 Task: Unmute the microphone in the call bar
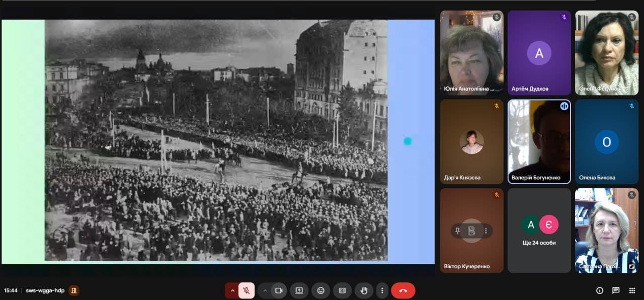pos(246,290)
